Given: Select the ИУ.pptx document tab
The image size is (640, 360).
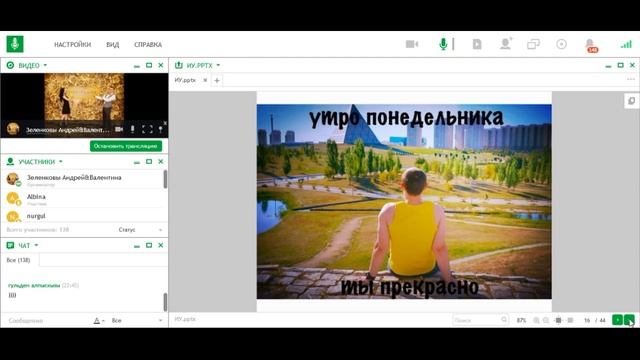Looking at the screenshot, I should point(185,80).
